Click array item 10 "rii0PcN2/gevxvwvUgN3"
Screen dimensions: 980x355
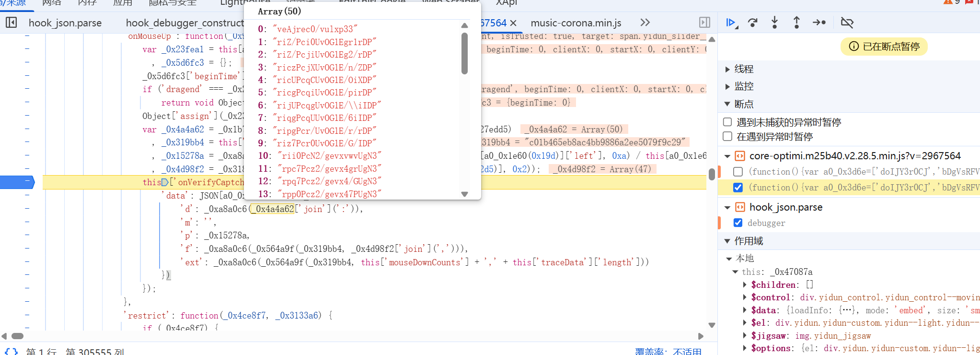click(329, 156)
